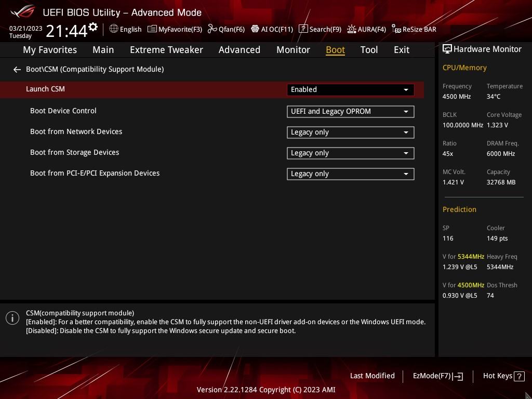This screenshot has height=399, width=532.
Task: Click the 21:44 clock display
Action: pos(66,31)
